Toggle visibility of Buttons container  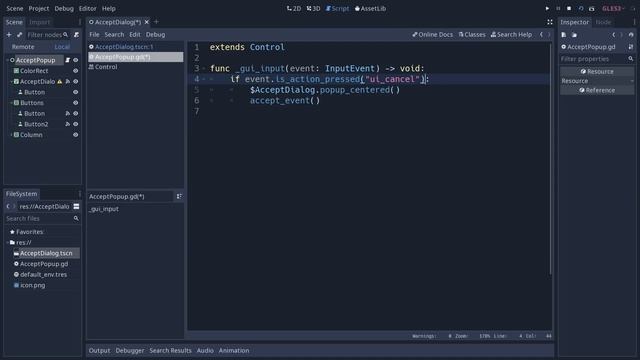coord(76,103)
